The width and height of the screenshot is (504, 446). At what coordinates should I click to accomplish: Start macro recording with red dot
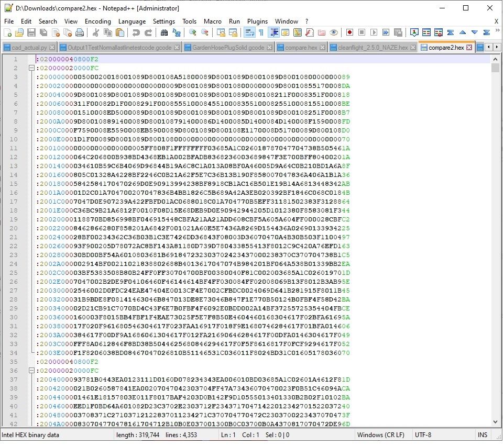click(x=349, y=32)
